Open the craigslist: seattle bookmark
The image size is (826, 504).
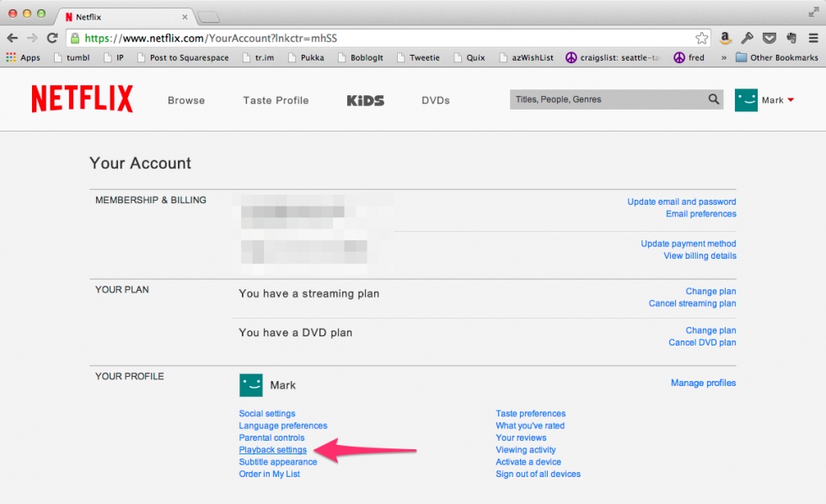click(x=613, y=57)
